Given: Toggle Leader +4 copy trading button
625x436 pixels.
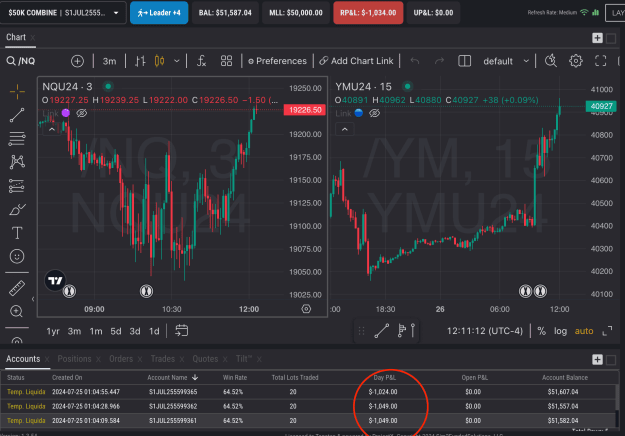Looking at the screenshot, I should coord(159,13).
